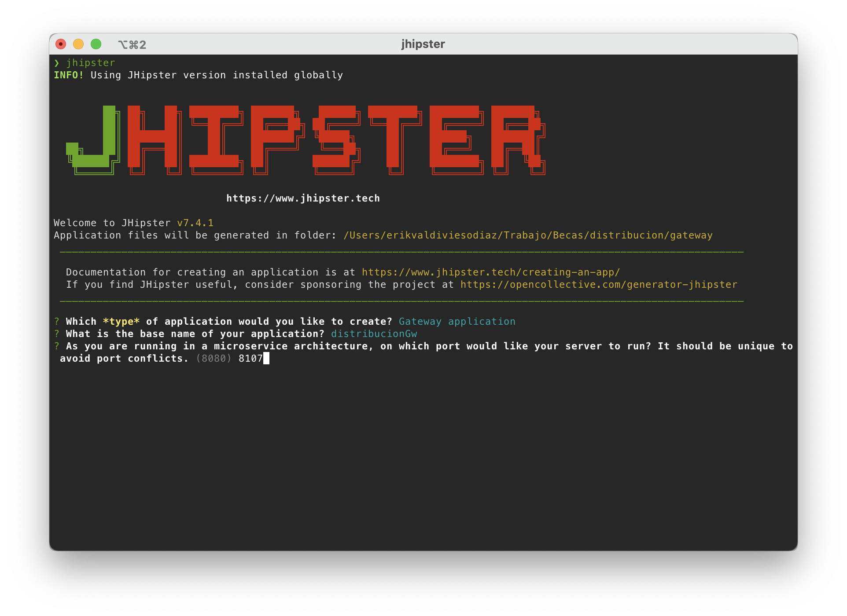The image size is (847, 616).
Task: Open the creating-an-app documentation link
Action: (x=491, y=272)
